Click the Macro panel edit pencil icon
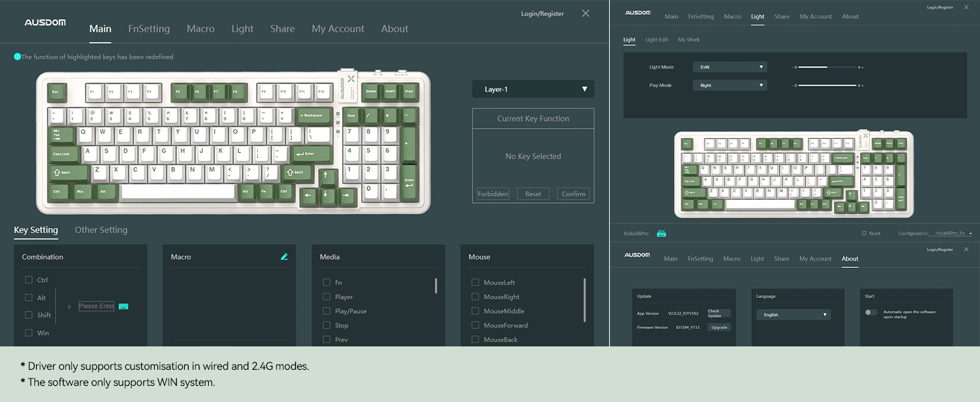This screenshot has width=980, height=402. pyautogui.click(x=284, y=257)
